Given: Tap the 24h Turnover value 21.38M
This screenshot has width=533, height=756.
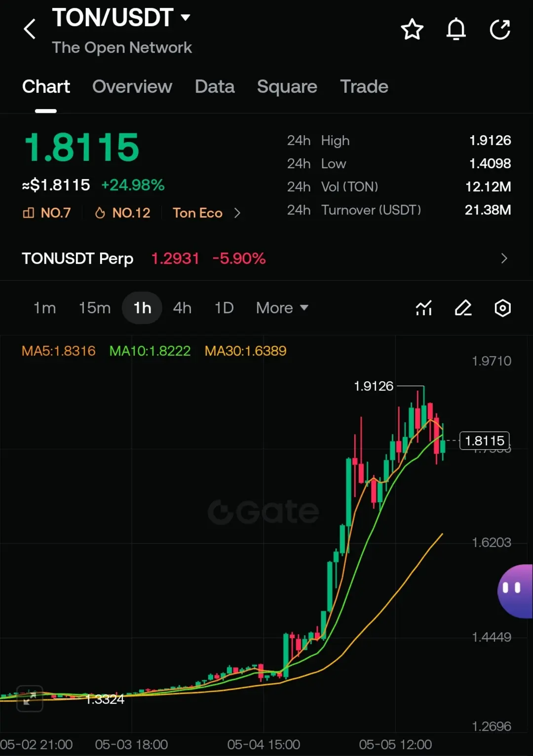Looking at the screenshot, I should click(488, 210).
